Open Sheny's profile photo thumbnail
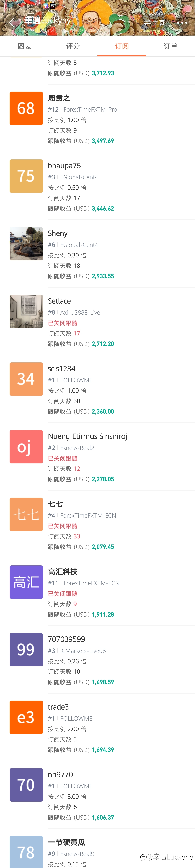The image size is (195, 868). 26,244
